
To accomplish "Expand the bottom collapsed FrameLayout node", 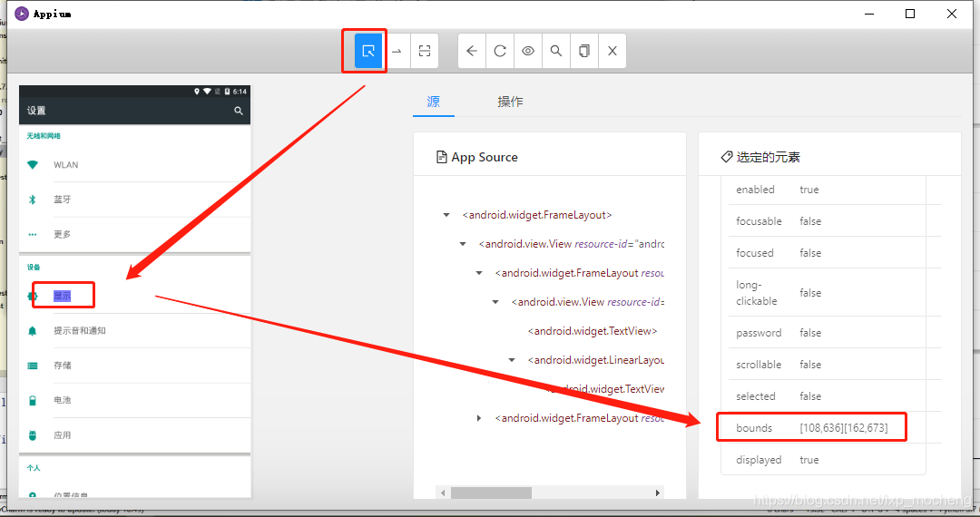I will point(479,418).
